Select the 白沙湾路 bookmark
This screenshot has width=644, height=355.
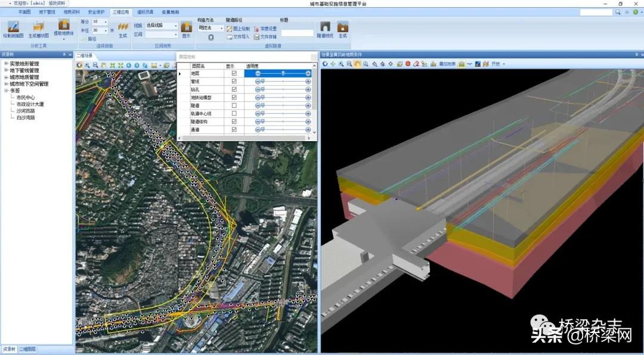pos(26,117)
